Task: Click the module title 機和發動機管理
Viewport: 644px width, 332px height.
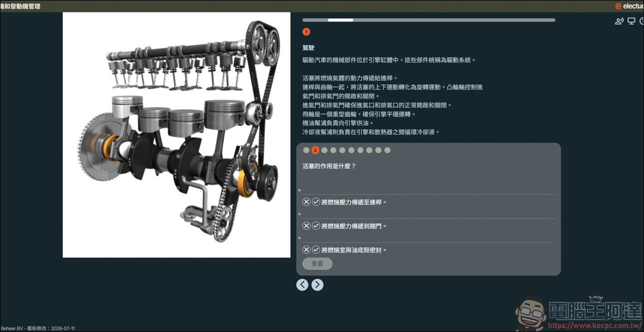Action: [x=20, y=6]
